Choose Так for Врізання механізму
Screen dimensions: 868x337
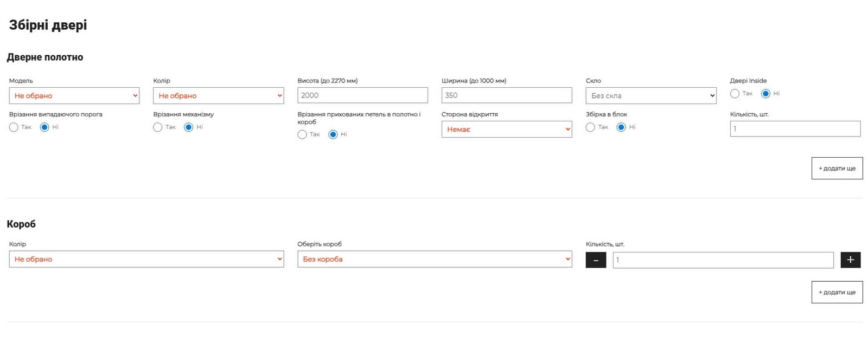click(158, 127)
